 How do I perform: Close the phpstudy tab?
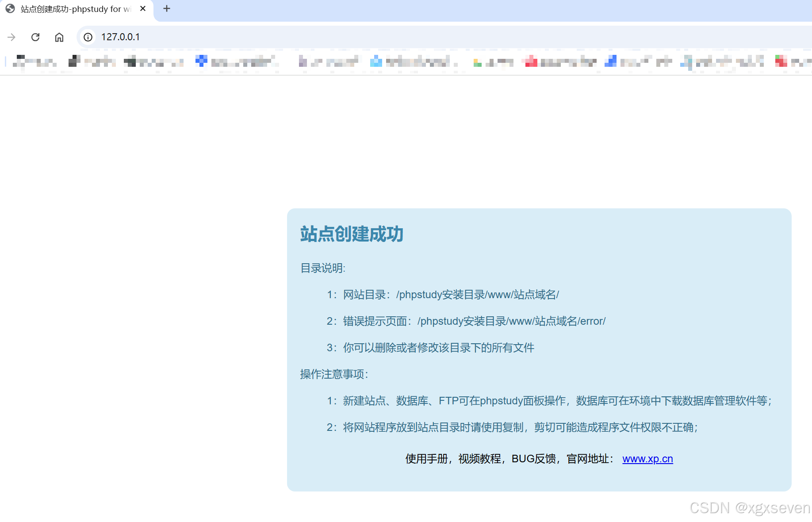click(x=143, y=8)
